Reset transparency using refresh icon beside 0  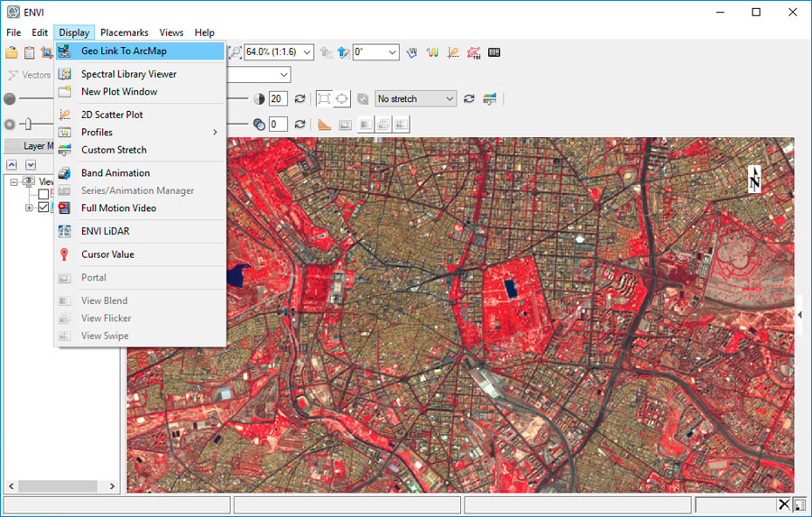pos(300,125)
